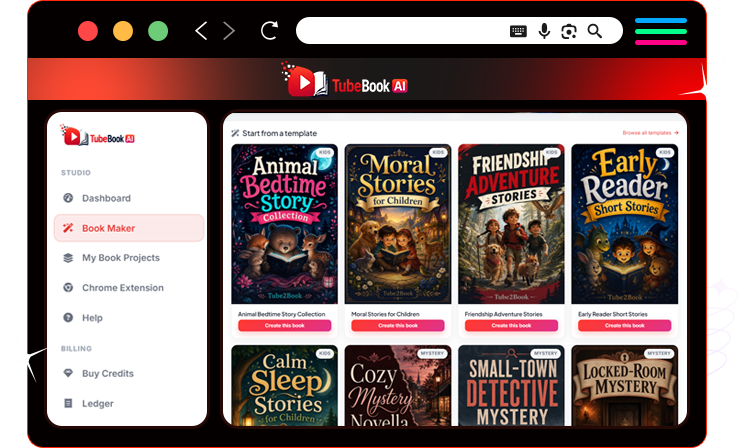Click the green window maximize dot
This screenshot has width=741, height=448.
pos(158,31)
